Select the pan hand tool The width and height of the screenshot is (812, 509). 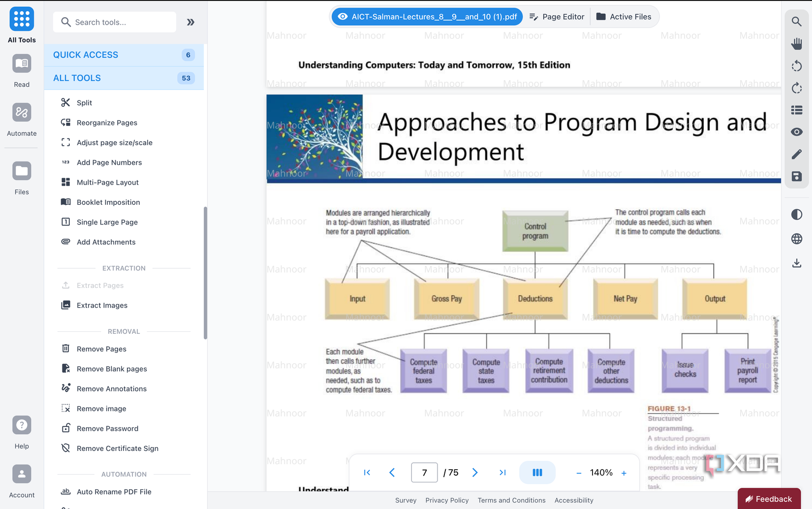click(796, 44)
